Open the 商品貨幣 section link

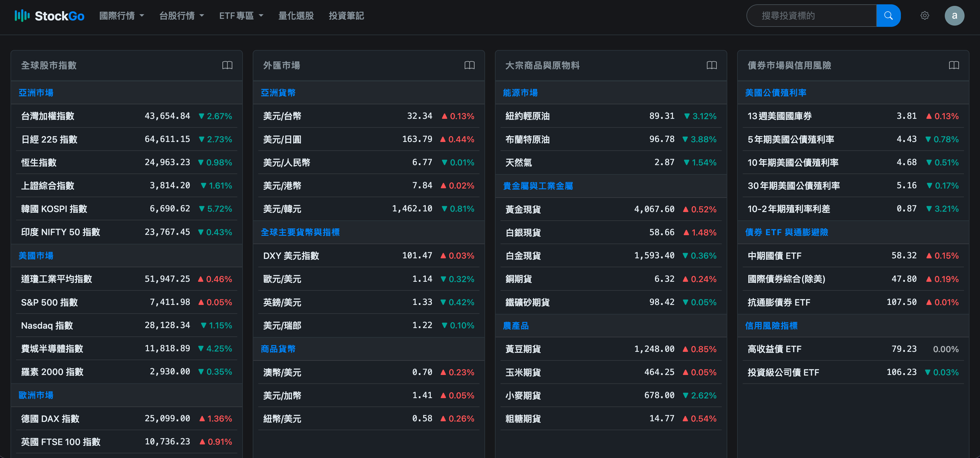(278, 348)
